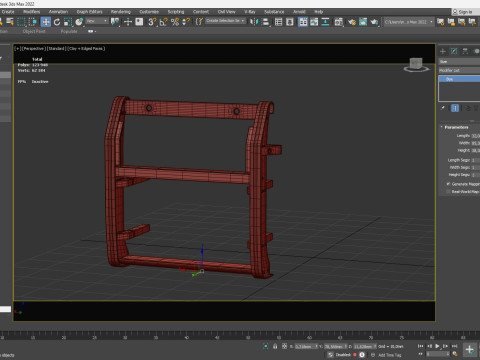This screenshot has height=360, width=480.
Task: Click Use Pivot Point Center icon
Action: tap(115, 22)
